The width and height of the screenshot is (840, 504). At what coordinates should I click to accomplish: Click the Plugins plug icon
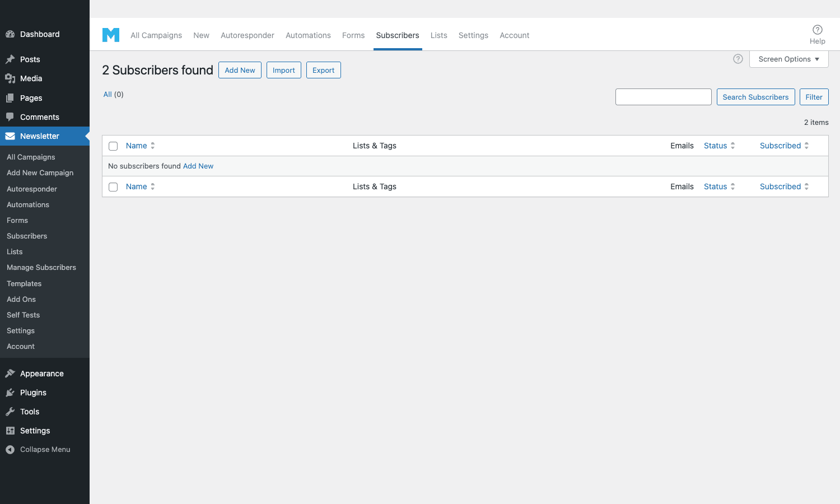coord(10,393)
